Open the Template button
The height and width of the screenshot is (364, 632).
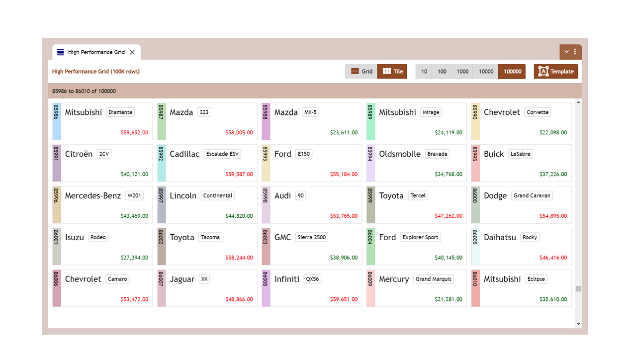click(556, 72)
